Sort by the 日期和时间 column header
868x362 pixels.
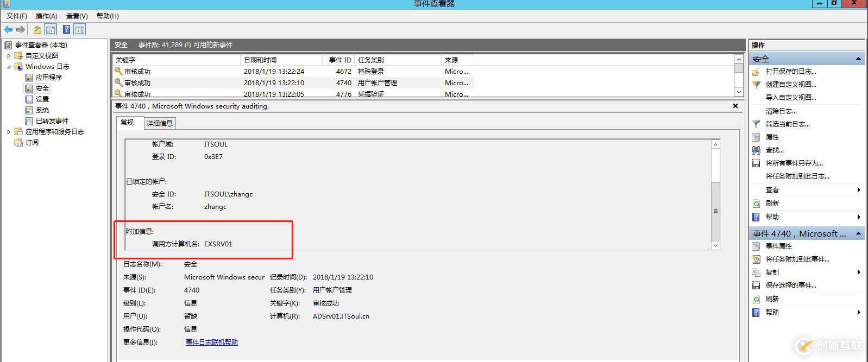pyautogui.click(x=281, y=60)
